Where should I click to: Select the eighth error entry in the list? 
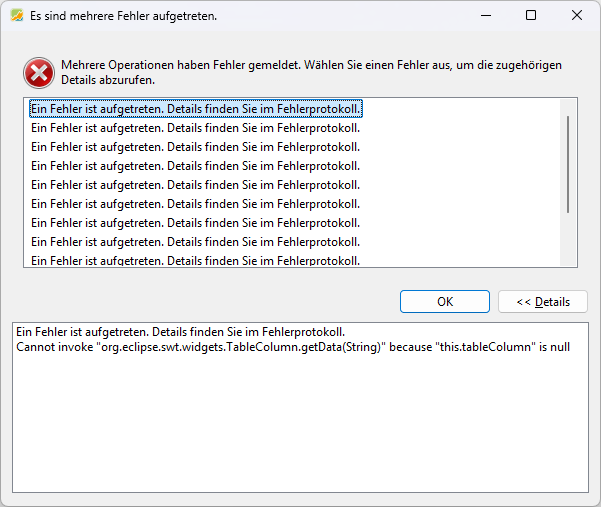pos(195,242)
